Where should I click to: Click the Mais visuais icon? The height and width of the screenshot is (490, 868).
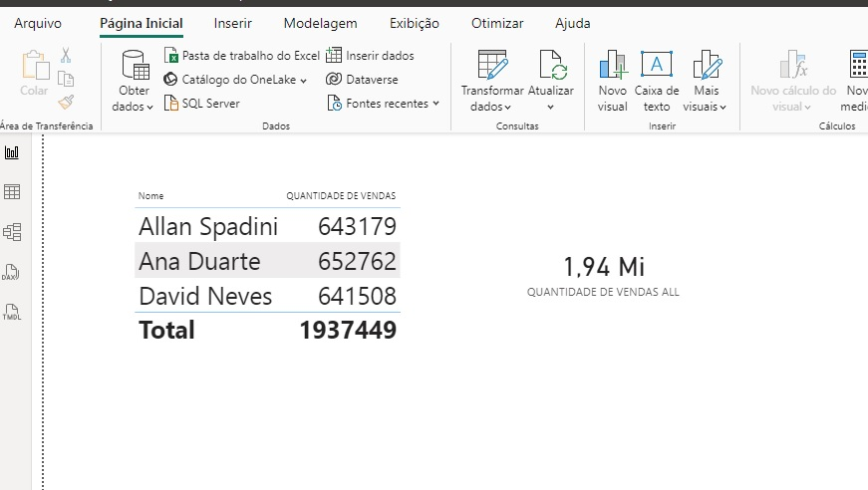pos(708,64)
